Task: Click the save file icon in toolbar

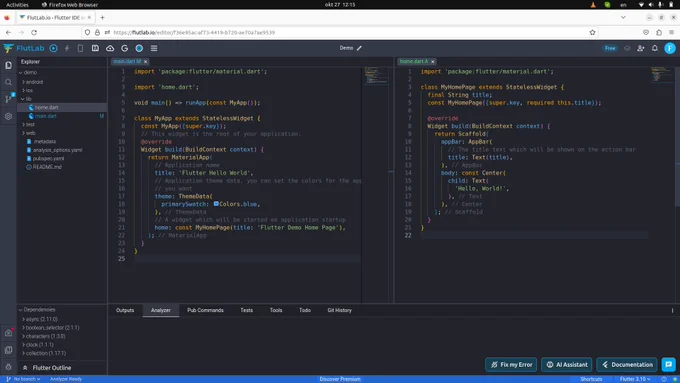Action: click(95, 48)
